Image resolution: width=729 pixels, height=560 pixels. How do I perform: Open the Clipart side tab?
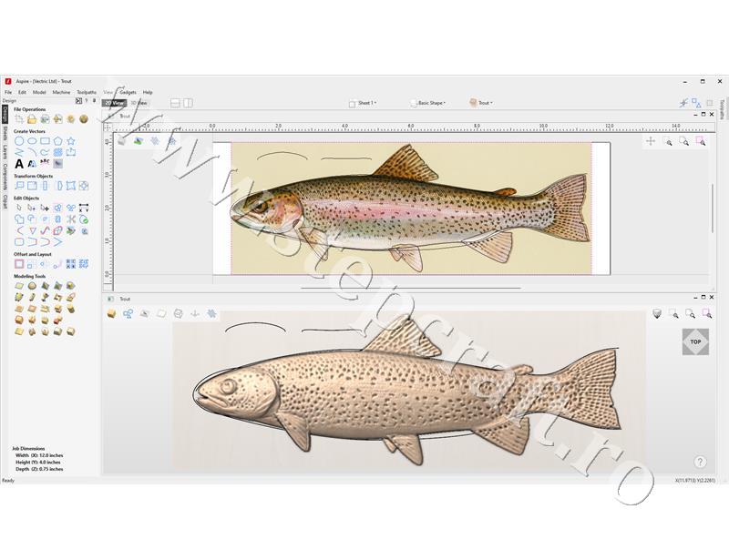click(x=5, y=201)
